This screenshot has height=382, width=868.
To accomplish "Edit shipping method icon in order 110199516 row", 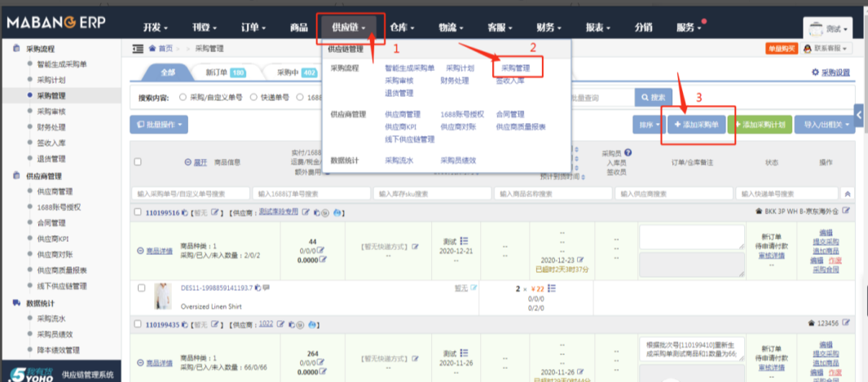I will (415, 246).
